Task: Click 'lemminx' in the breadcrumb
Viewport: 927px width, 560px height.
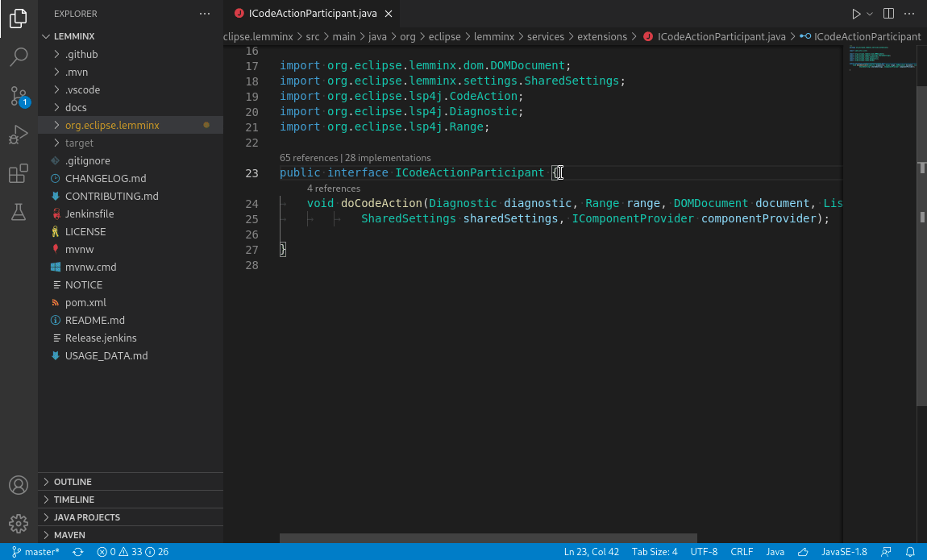Action: (x=493, y=36)
